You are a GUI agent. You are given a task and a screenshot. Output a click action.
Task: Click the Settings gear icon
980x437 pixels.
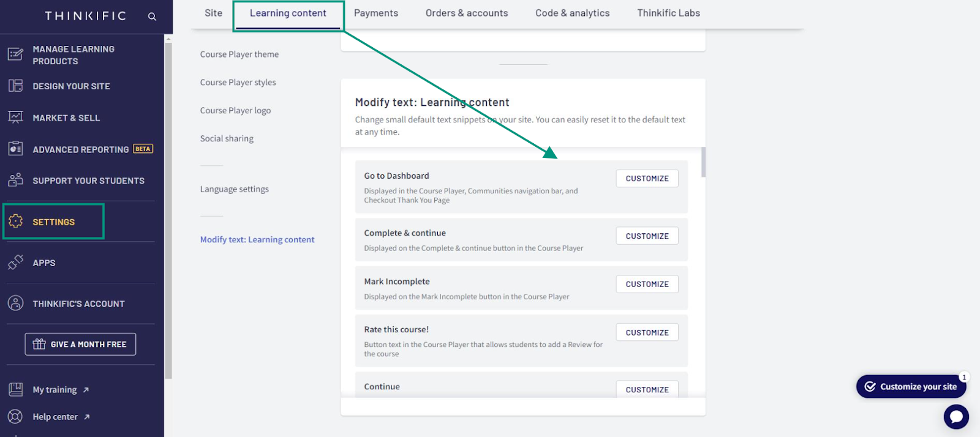tap(15, 222)
